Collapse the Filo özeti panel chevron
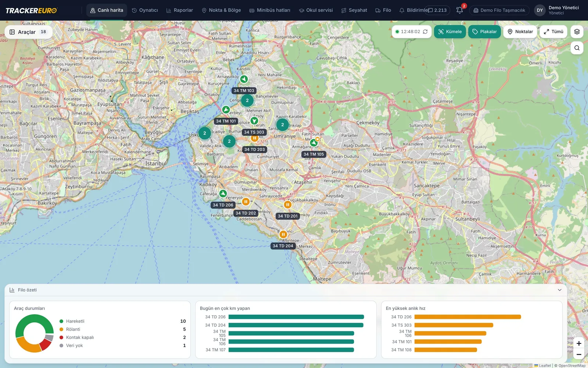Screen dimensions: 588x368 [x=560, y=290]
